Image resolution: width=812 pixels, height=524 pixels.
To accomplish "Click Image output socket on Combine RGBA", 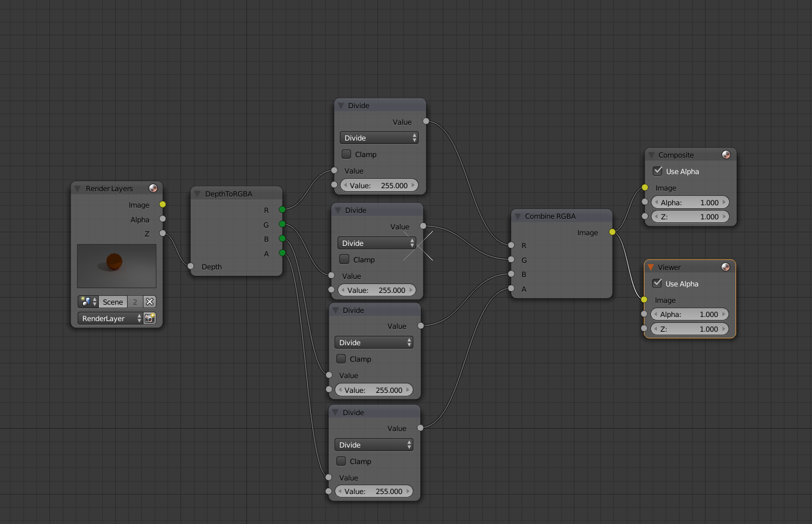I will (612, 232).
